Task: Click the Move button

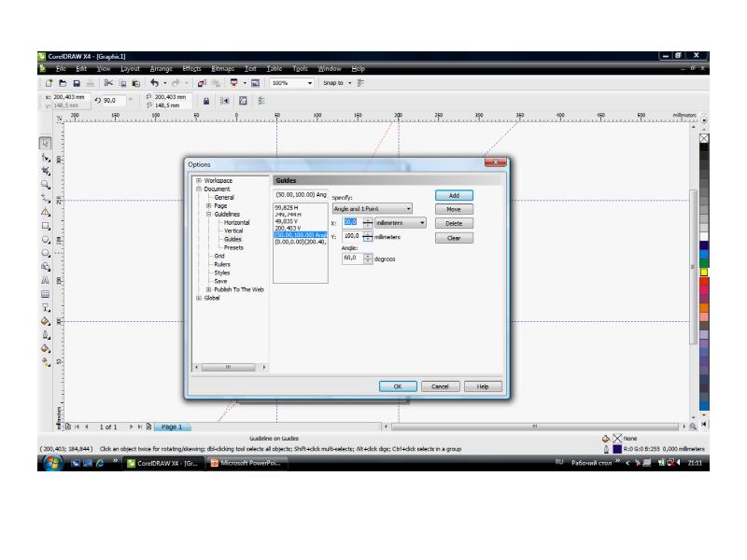Action: pyautogui.click(x=454, y=209)
